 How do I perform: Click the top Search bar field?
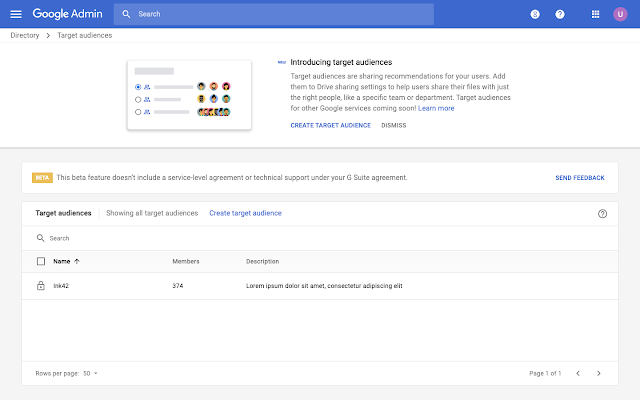(273, 14)
